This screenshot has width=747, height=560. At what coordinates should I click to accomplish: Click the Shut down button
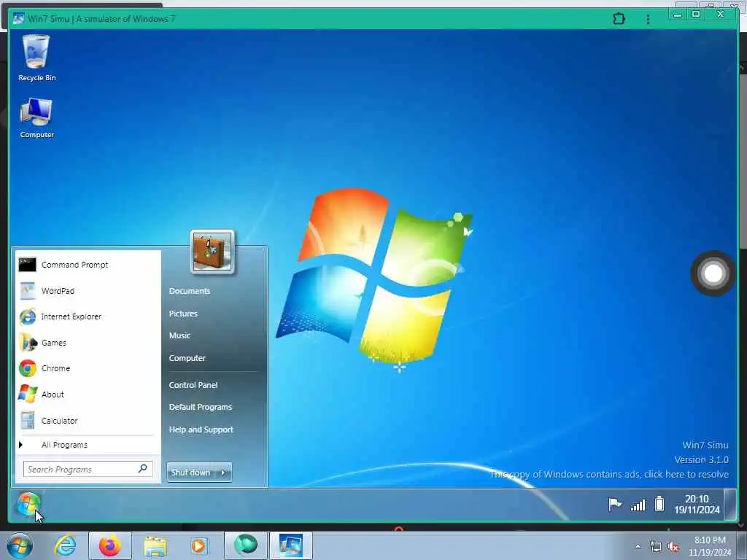point(190,472)
